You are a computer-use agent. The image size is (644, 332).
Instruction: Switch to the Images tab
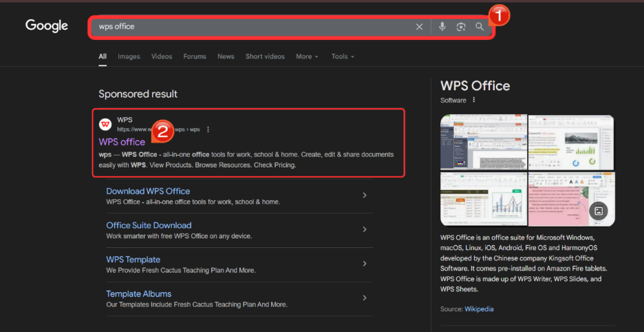(129, 56)
